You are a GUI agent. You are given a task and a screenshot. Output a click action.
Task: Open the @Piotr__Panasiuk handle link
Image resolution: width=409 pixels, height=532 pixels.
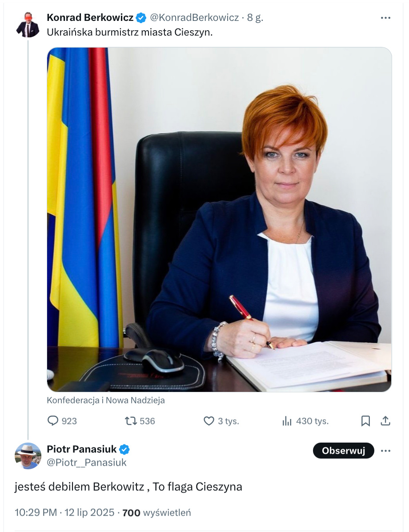click(x=87, y=463)
